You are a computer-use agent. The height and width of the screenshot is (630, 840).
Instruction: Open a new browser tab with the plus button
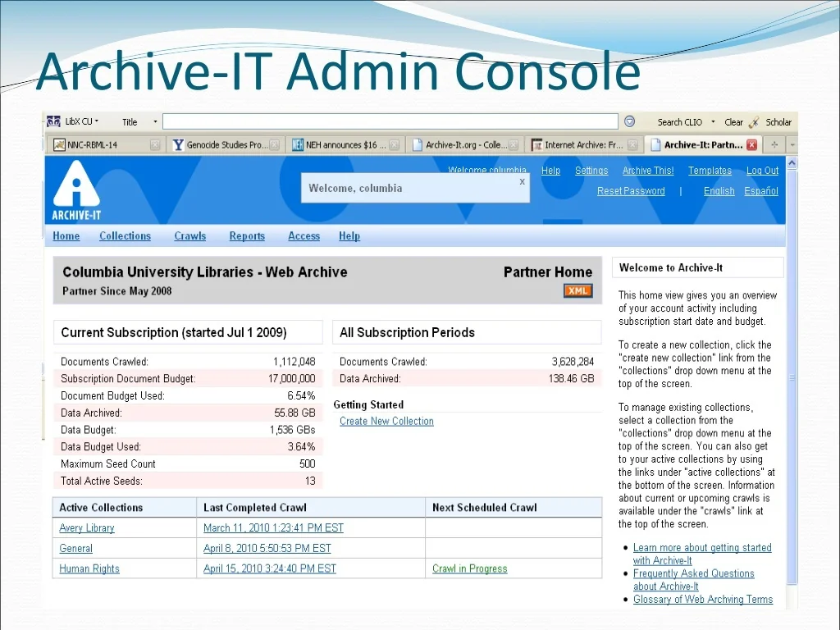pos(774,144)
